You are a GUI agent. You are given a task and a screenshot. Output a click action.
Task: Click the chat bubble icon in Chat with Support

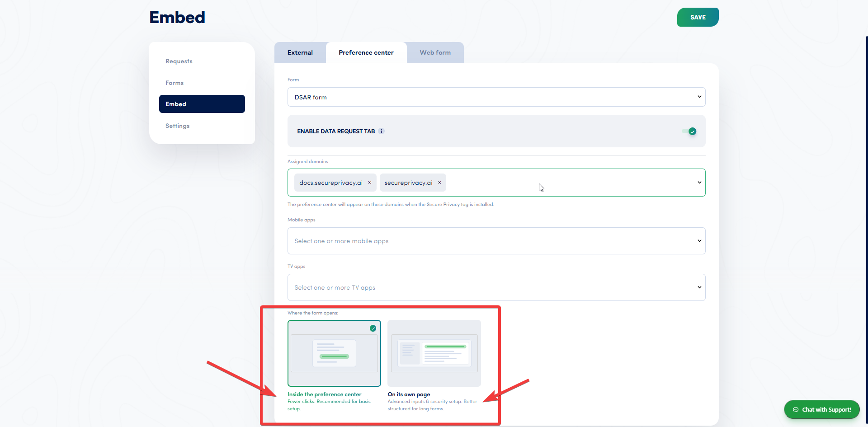pyautogui.click(x=796, y=410)
